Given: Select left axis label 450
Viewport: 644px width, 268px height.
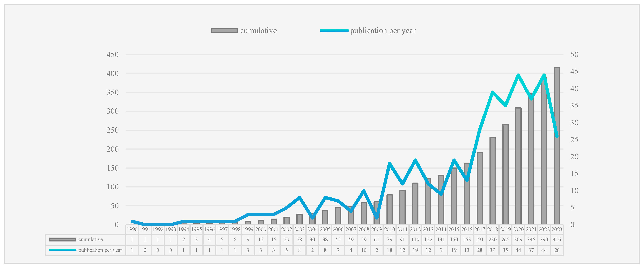Looking at the screenshot, I should (x=113, y=55).
